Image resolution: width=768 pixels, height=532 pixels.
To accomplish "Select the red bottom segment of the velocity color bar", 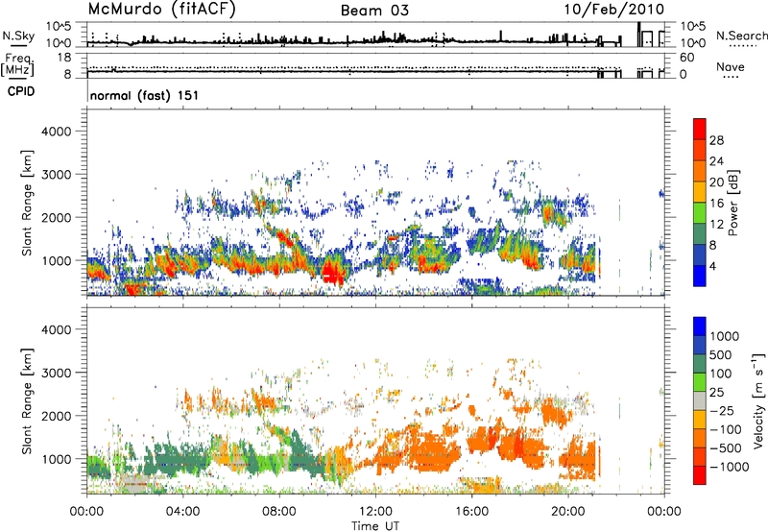I will [700, 475].
